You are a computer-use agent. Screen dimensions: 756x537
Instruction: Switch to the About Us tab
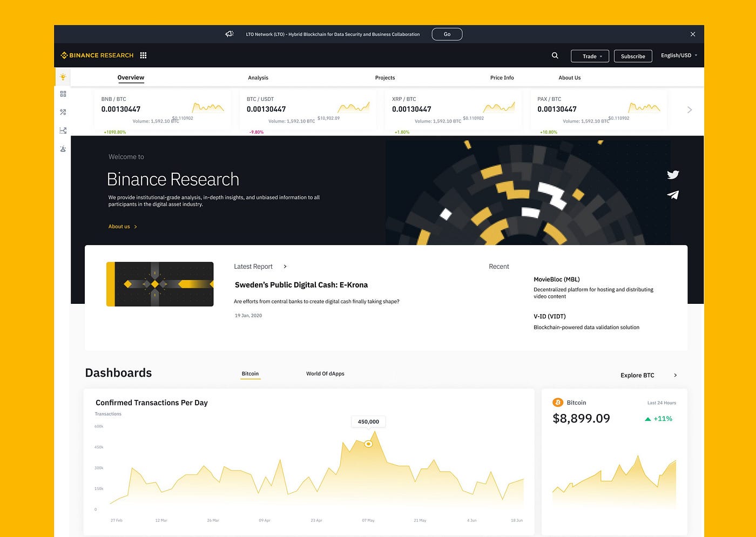(x=570, y=78)
